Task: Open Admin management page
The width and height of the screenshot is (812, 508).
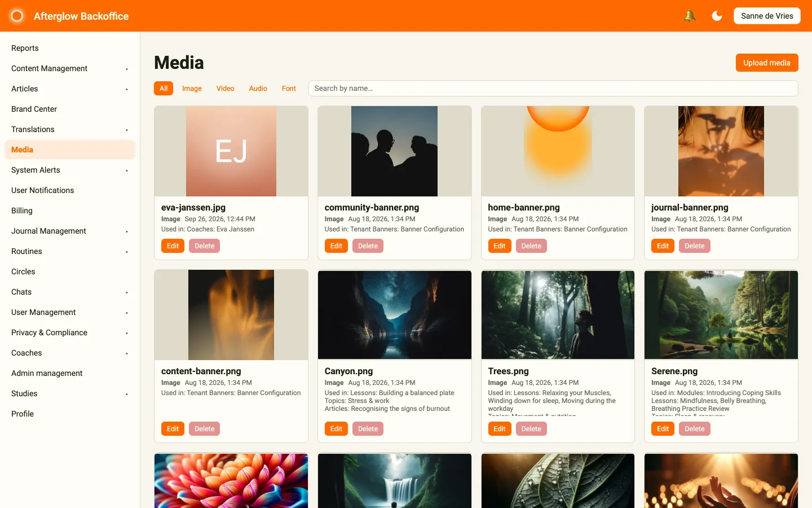Action: pyautogui.click(x=70, y=373)
